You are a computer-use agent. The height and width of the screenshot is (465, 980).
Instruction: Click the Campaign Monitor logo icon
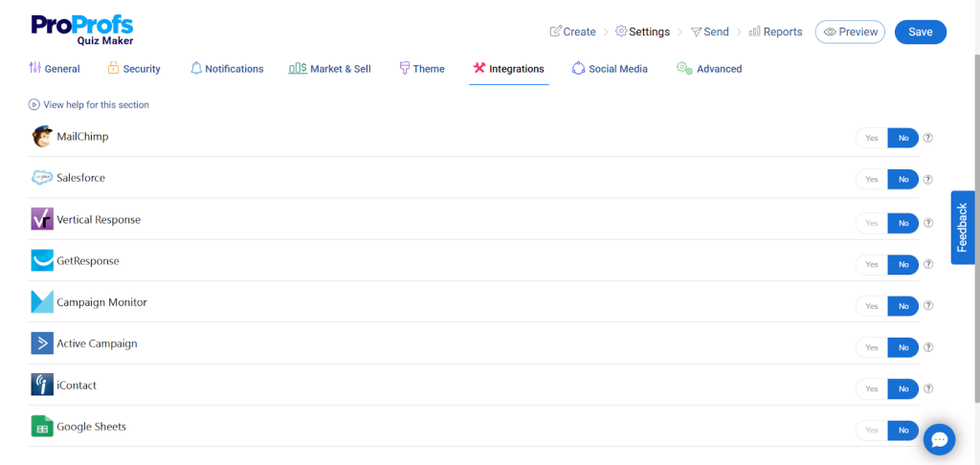tap(42, 302)
